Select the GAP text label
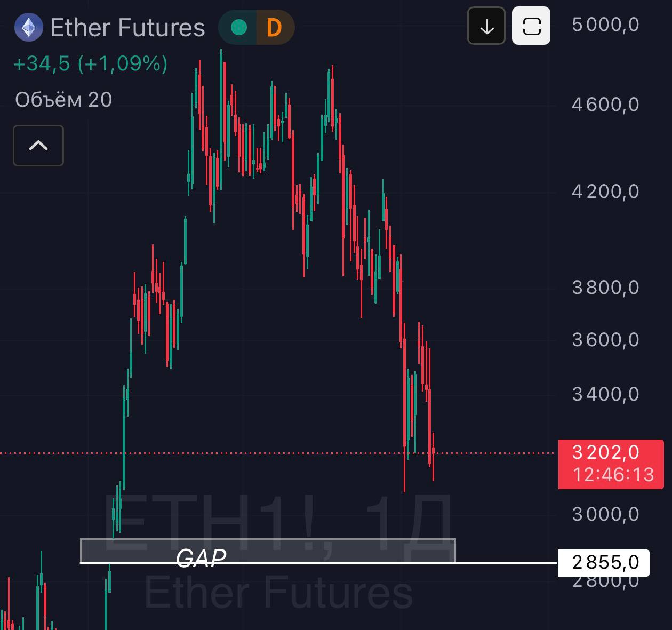This screenshot has height=630, width=672. pos(201,558)
